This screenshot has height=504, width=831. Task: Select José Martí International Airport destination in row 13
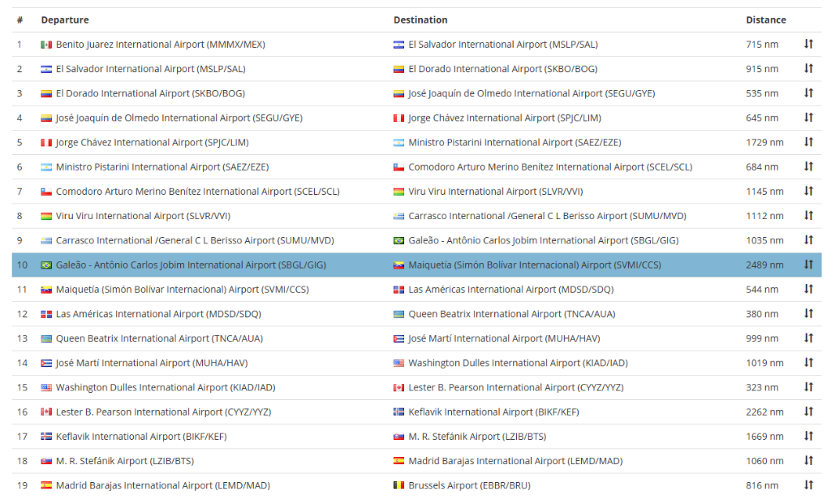504,338
